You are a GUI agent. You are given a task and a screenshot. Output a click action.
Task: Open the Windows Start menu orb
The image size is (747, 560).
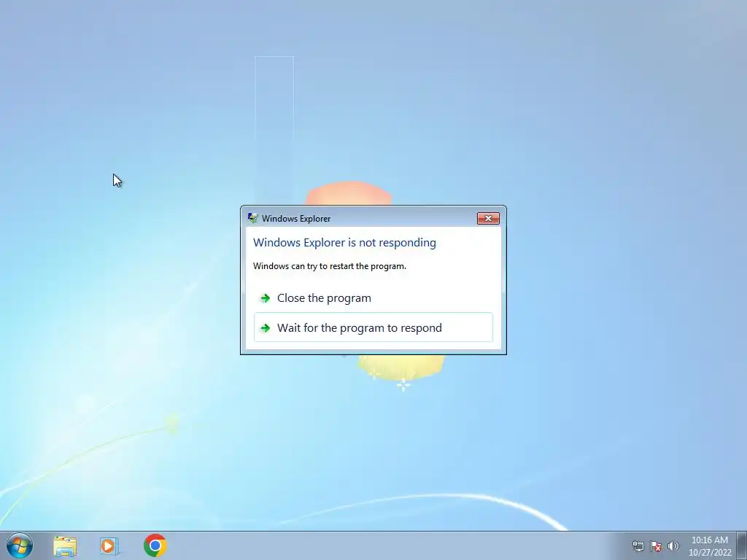click(x=20, y=545)
